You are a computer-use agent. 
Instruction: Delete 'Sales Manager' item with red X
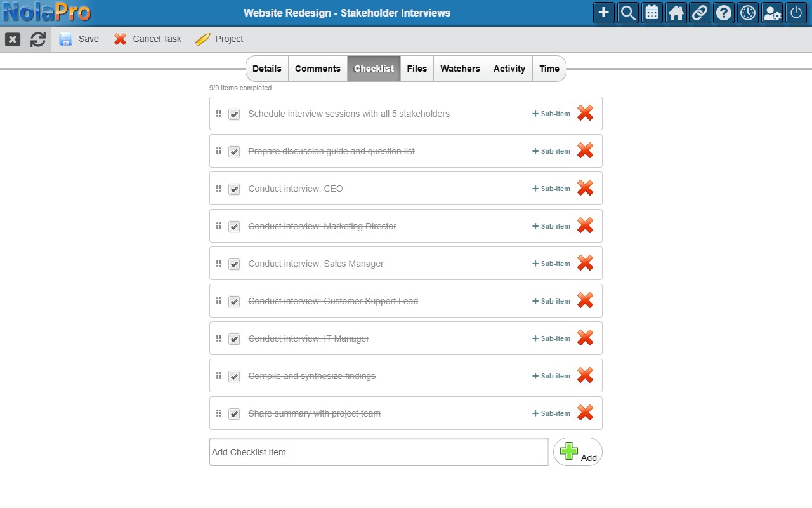click(x=585, y=263)
